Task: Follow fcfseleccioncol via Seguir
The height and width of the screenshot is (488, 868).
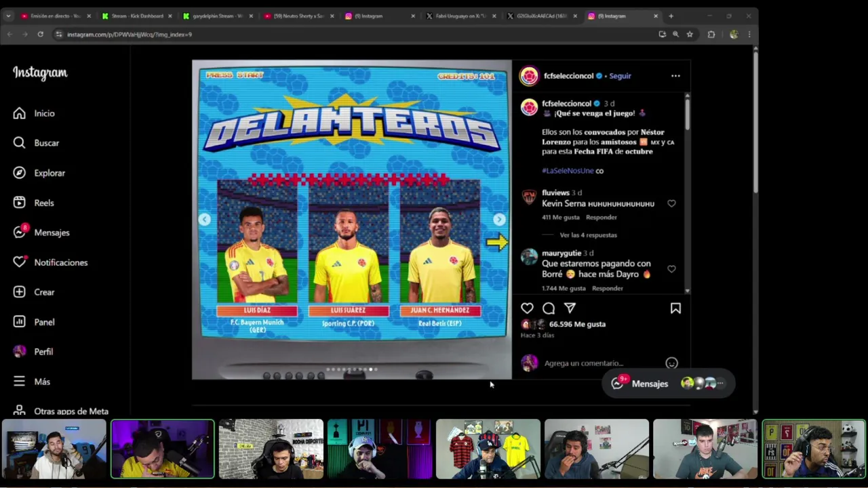Action: [x=620, y=76]
